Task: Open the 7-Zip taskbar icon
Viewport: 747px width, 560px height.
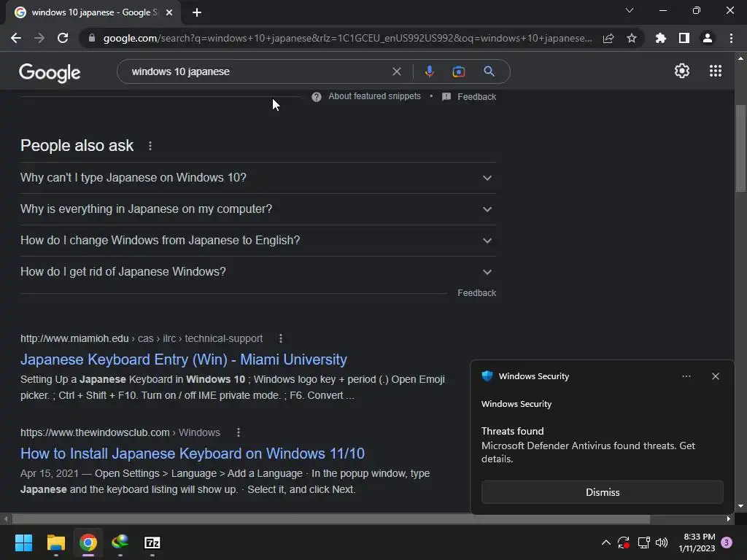Action: coord(152,542)
